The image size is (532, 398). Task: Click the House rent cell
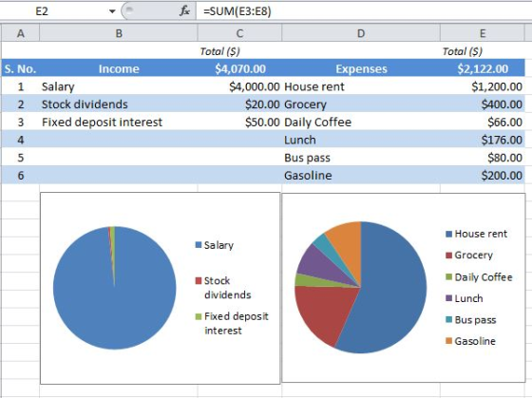pos(361,86)
